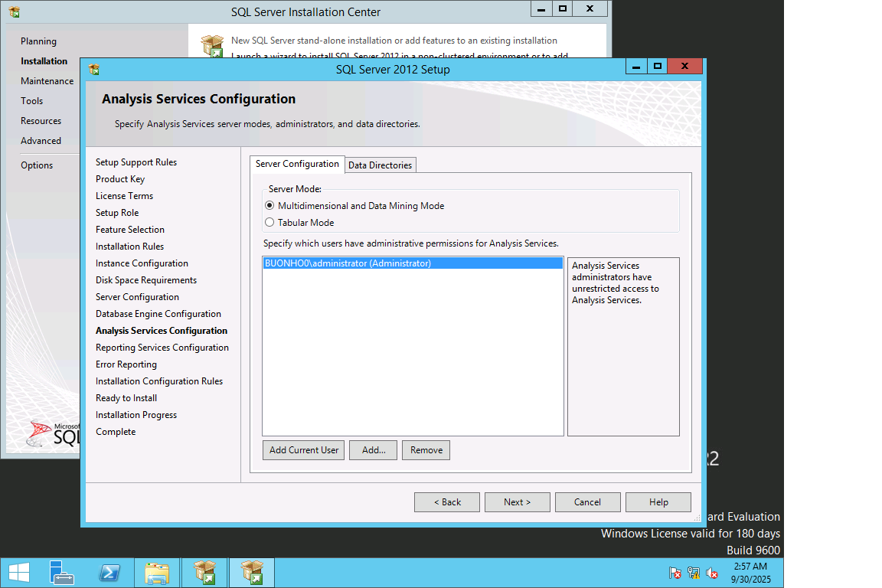
Task: Maximize the SQL Server 2012 Setup window
Action: tap(657, 66)
